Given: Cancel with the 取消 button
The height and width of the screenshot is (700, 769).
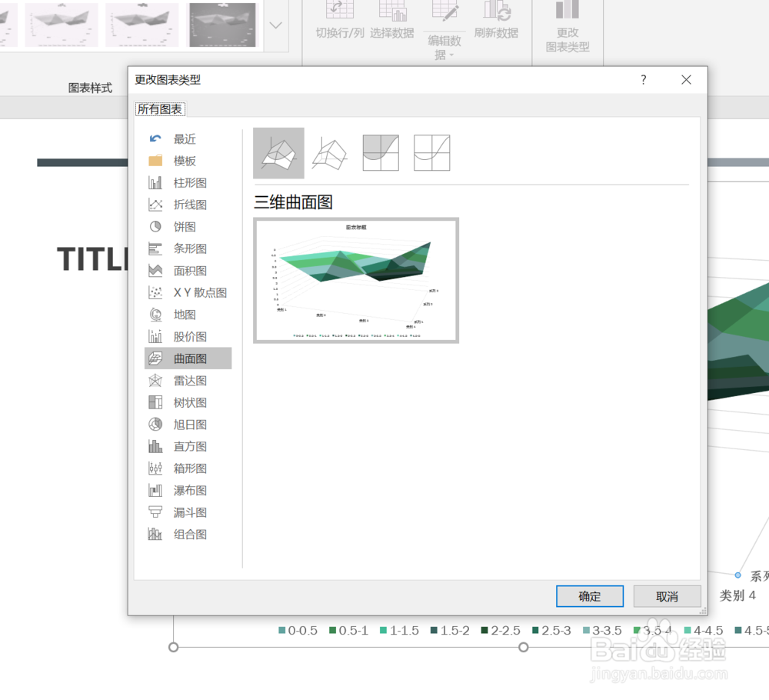Looking at the screenshot, I should (667, 596).
